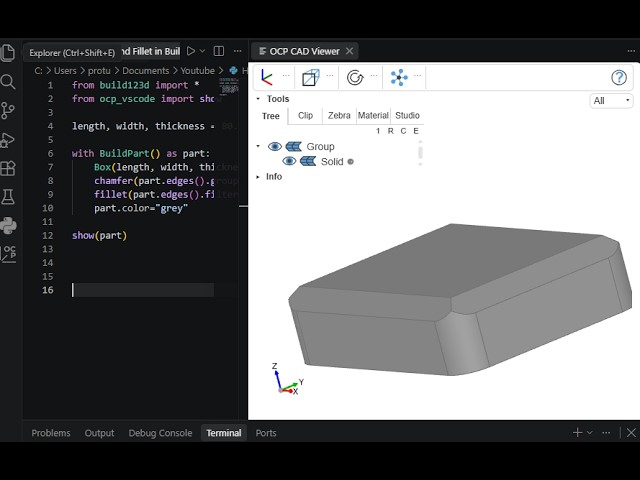Image resolution: width=640 pixels, height=480 pixels.
Task: Toggle Group shape visibility eye
Action: [x=275, y=147]
